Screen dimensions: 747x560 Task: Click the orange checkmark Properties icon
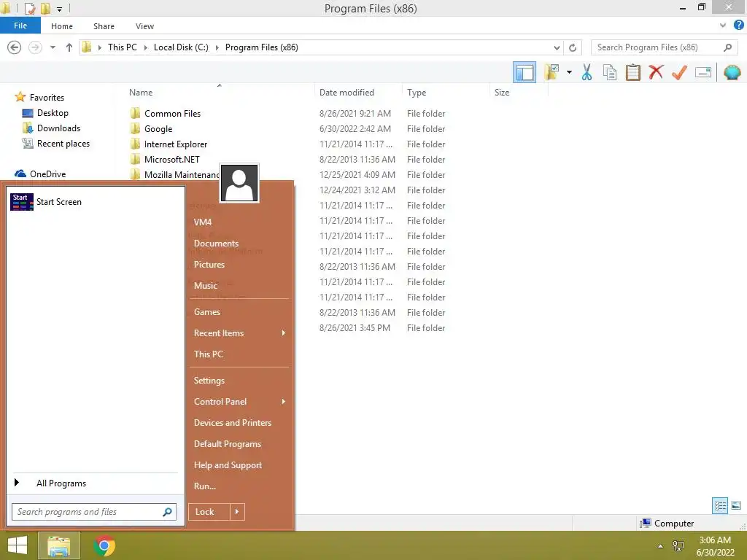coord(679,72)
